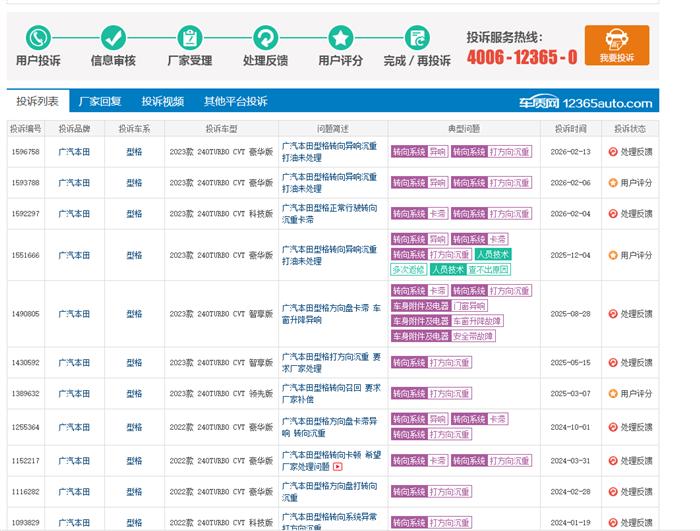
Task: Click status icon for complaint 1592297
Action: [x=613, y=214]
